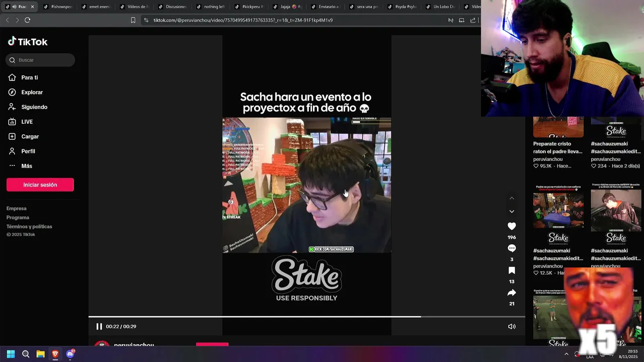The height and width of the screenshot is (362, 644).
Task: Show hidden system tray icons
Action: pyautogui.click(x=567, y=354)
